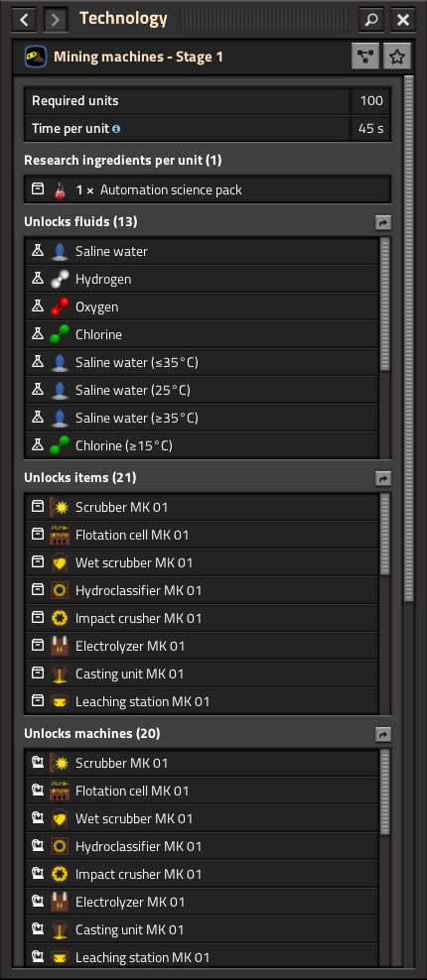Open Chlorine (≥15°C) fluid entry
Screen dimensions: 427x980
tap(202, 445)
